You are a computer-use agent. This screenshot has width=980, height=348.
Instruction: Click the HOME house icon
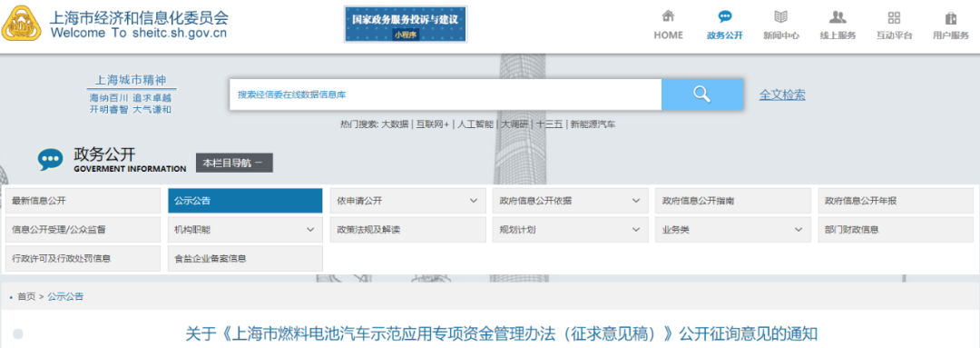668,16
